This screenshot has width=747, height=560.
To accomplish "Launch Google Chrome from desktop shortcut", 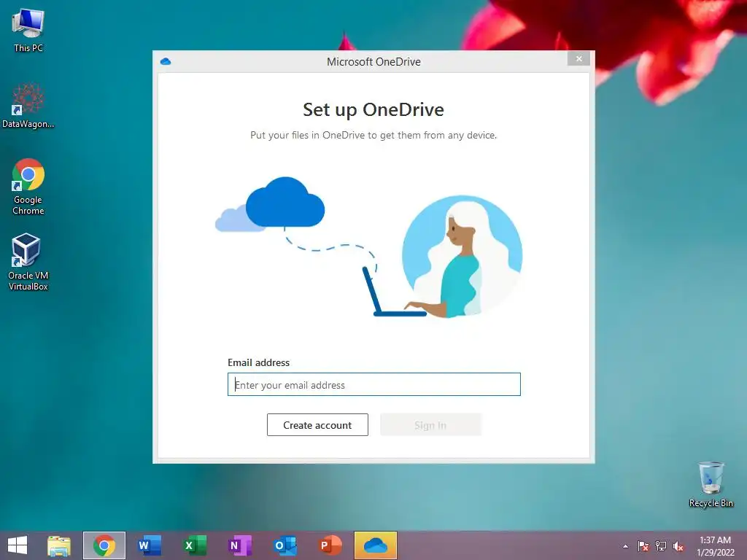I will point(28,186).
